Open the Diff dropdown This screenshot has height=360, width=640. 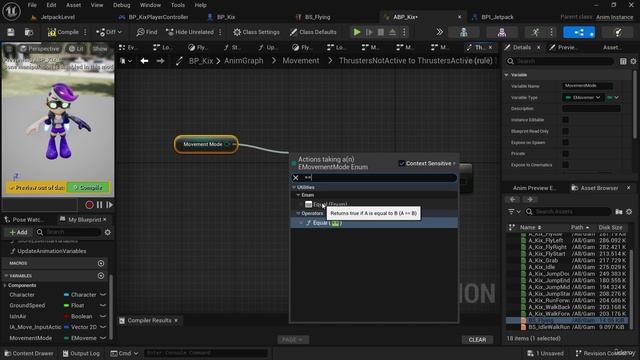click(x=109, y=32)
